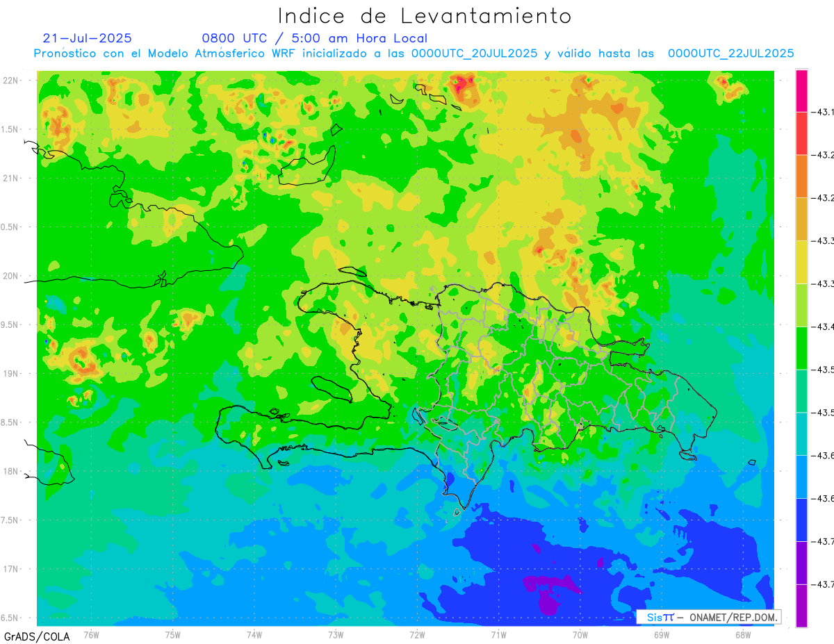Click the yellow-green swatch in the color scale

(801, 305)
